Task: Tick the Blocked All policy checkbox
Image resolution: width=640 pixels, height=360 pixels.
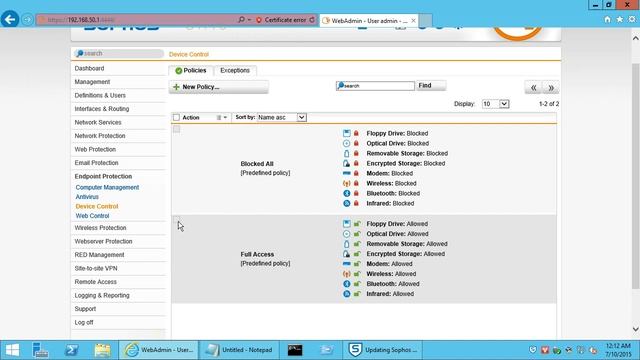Action: (176, 129)
